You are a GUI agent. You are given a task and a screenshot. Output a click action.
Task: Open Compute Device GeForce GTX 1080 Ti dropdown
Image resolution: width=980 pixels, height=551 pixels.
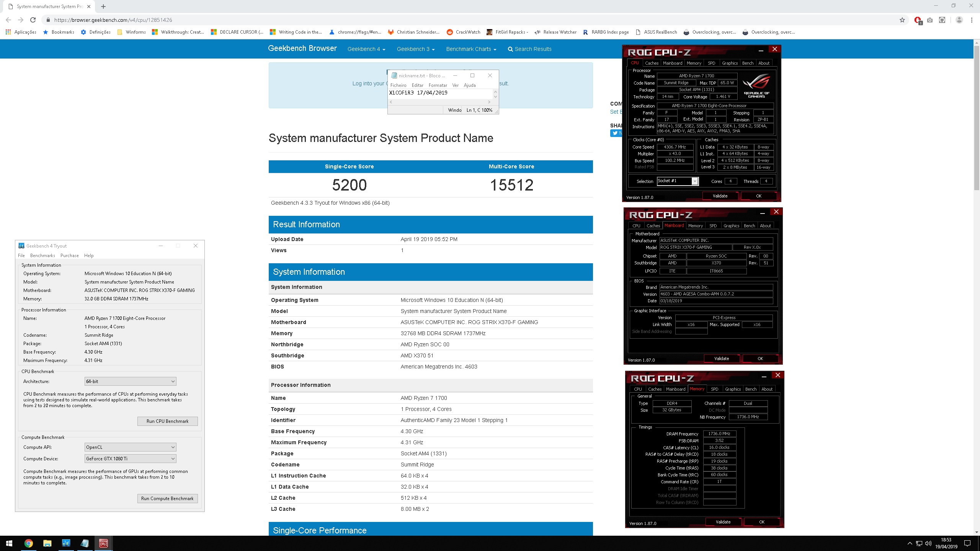coord(130,459)
